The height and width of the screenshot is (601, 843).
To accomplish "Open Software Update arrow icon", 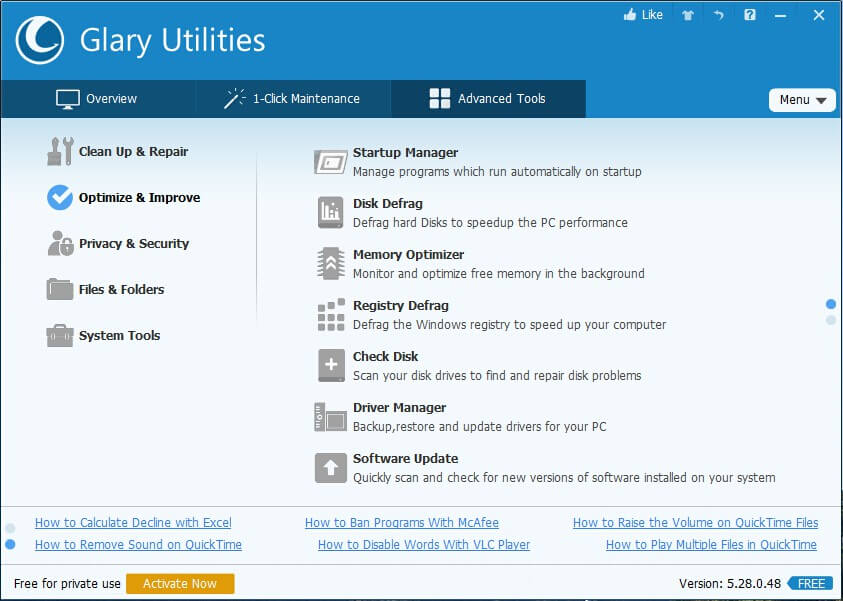I will (x=330, y=468).
